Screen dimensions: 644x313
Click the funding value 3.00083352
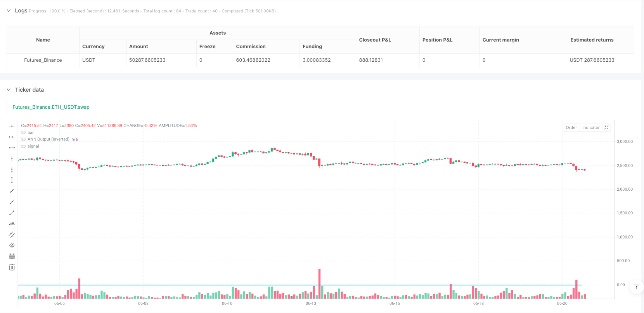[317, 60]
